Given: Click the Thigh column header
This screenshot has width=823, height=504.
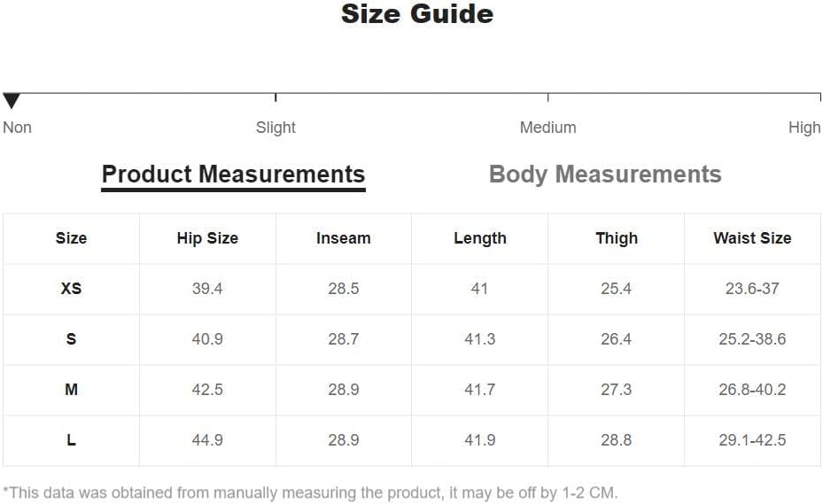Looking at the screenshot, I should click(617, 238).
